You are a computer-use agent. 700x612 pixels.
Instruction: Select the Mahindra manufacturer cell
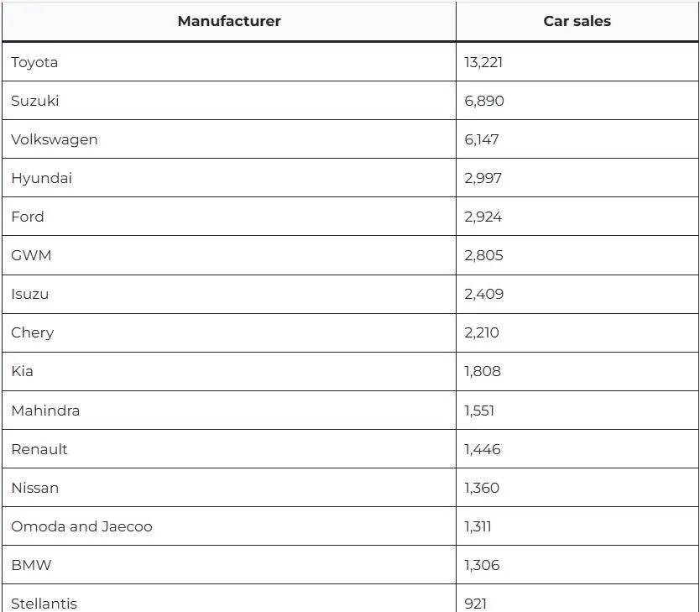click(45, 411)
